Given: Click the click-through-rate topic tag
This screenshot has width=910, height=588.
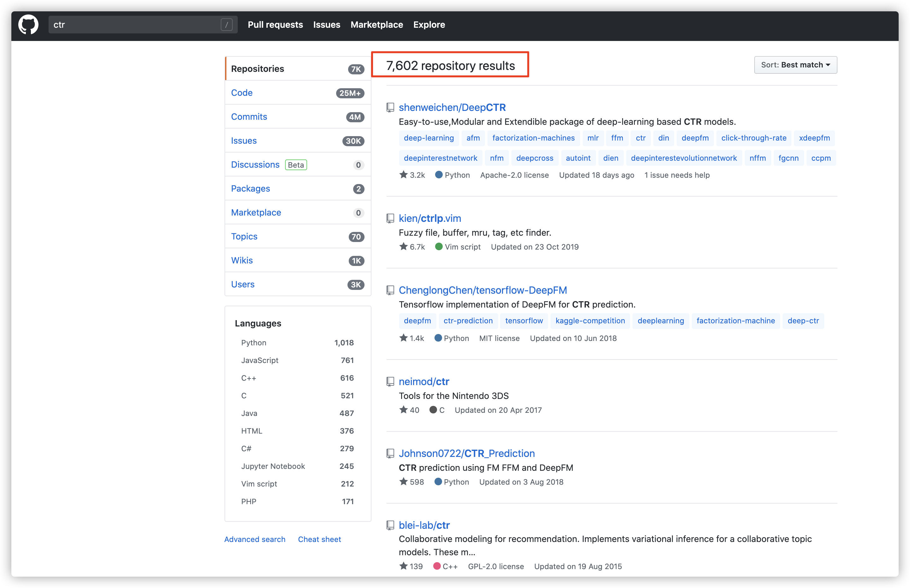Looking at the screenshot, I should [x=753, y=138].
